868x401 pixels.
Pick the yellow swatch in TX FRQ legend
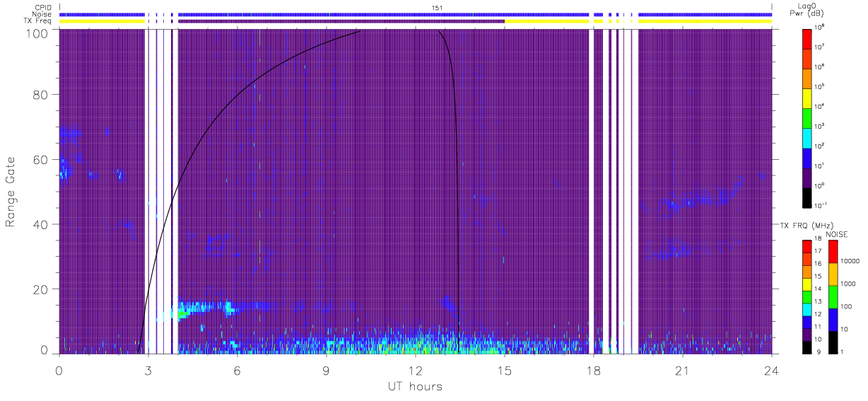click(807, 284)
